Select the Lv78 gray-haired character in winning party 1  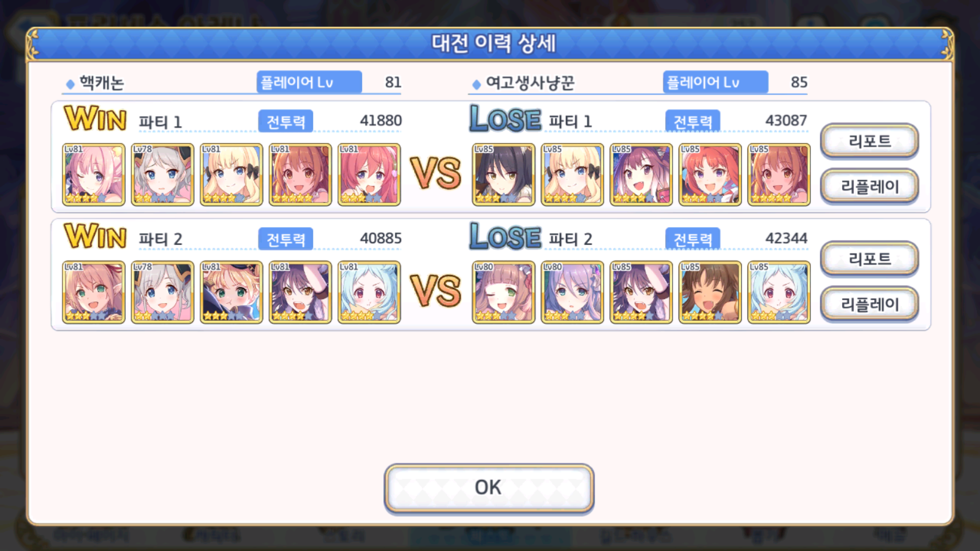click(x=162, y=174)
